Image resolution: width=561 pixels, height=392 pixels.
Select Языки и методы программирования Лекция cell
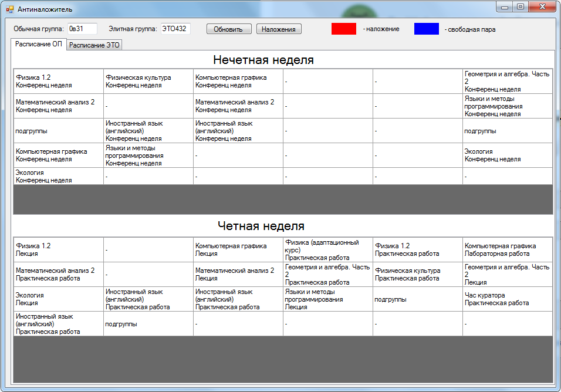pos(327,299)
